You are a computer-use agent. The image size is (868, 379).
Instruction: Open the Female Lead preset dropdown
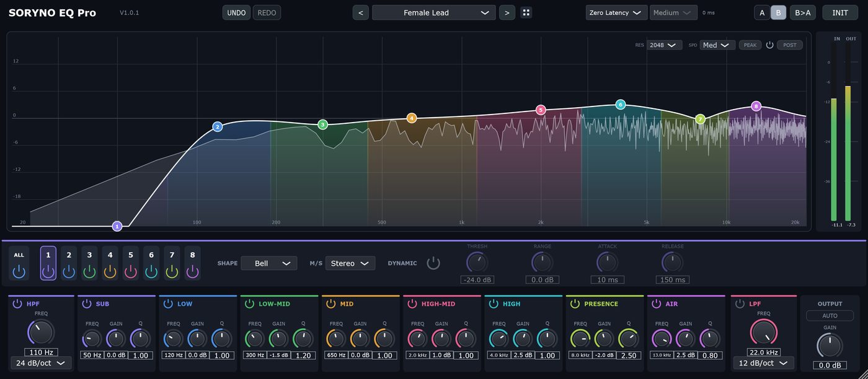coord(434,12)
